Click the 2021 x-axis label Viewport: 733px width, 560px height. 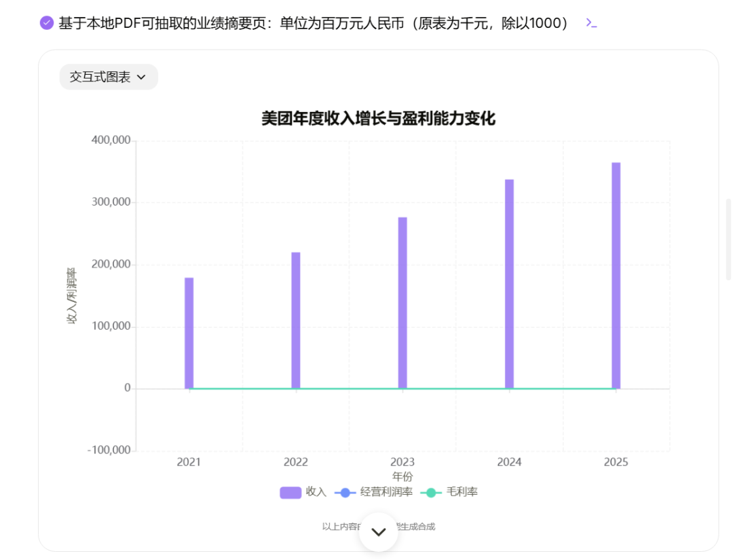point(189,462)
